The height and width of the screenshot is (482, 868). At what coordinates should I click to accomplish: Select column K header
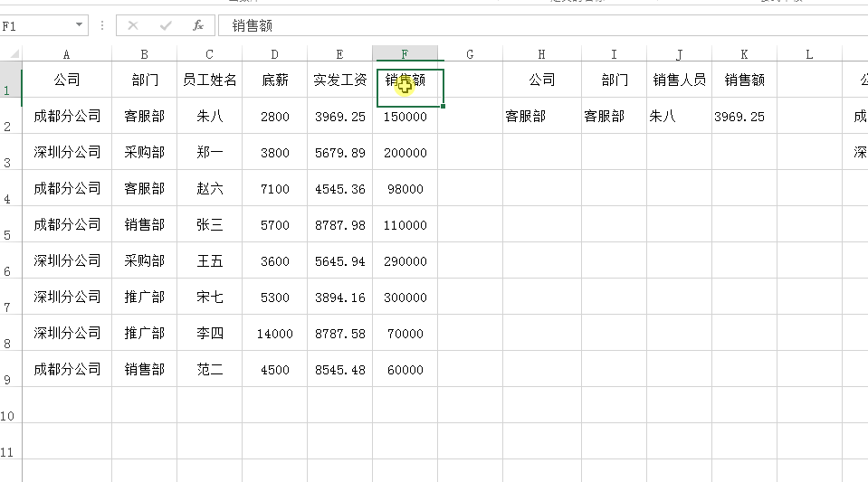tap(745, 54)
